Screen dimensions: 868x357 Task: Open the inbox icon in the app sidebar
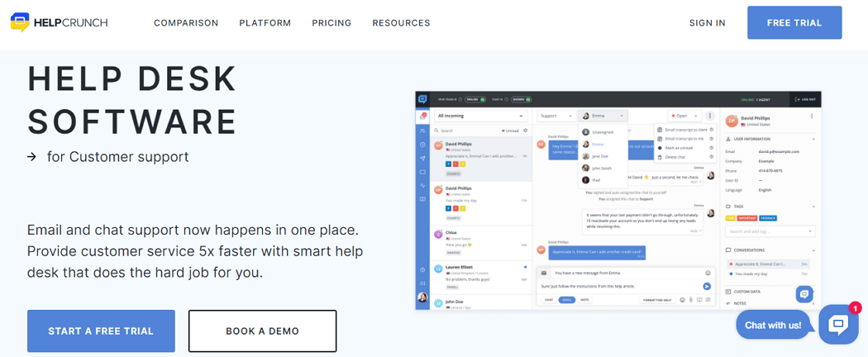click(422, 117)
